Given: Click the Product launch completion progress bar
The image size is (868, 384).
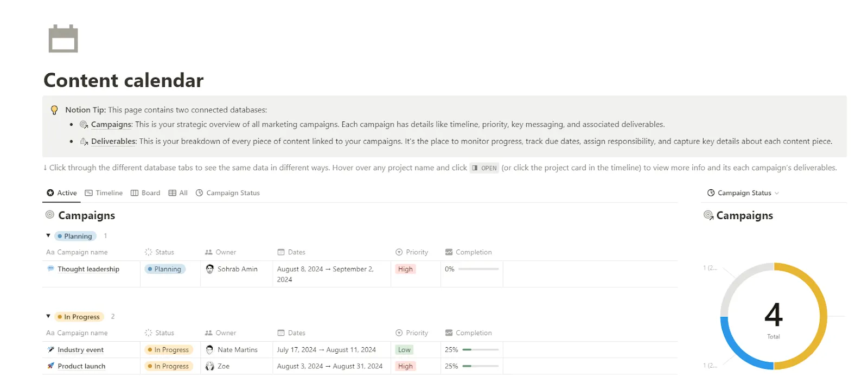Looking at the screenshot, I should pos(481,366).
